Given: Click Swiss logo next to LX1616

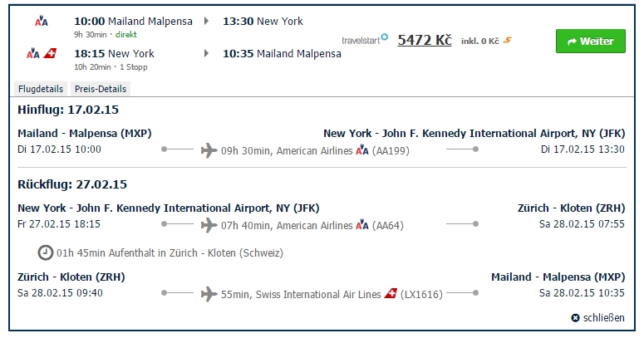Looking at the screenshot, I should 391,294.
